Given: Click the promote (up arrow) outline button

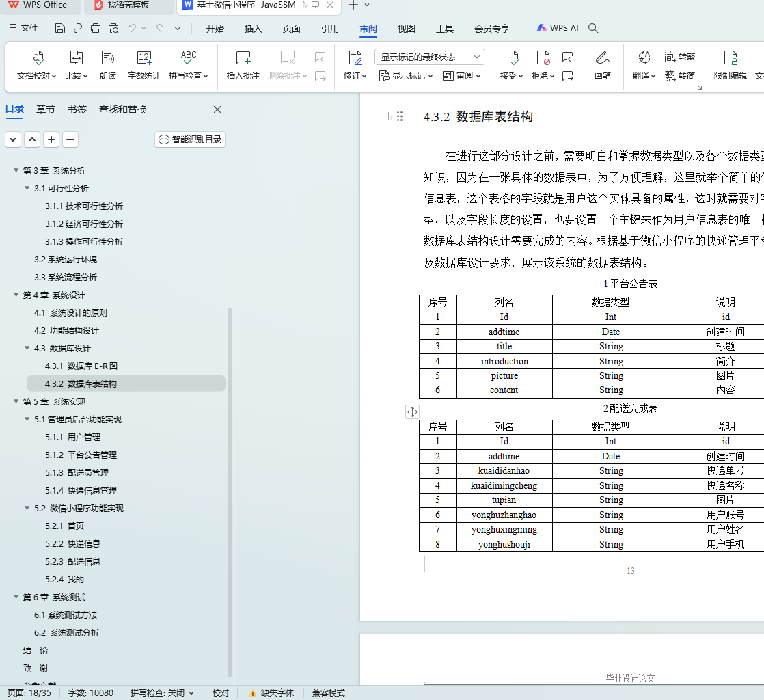Looking at the screenshot, I should tap(32, 139).
